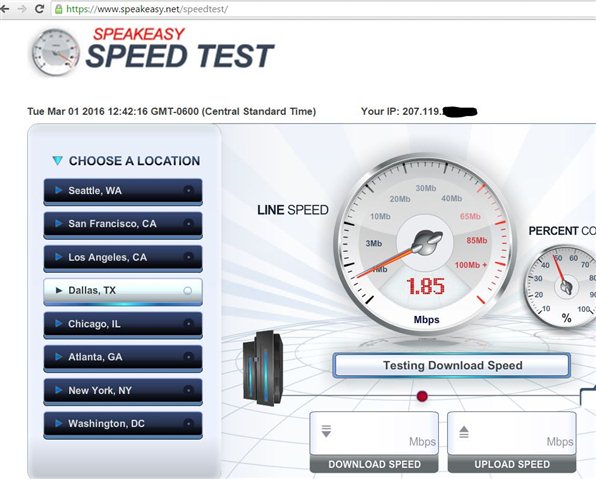Click the green padlock security icon
Screen dimensions: 596x479
coord(59,9)
